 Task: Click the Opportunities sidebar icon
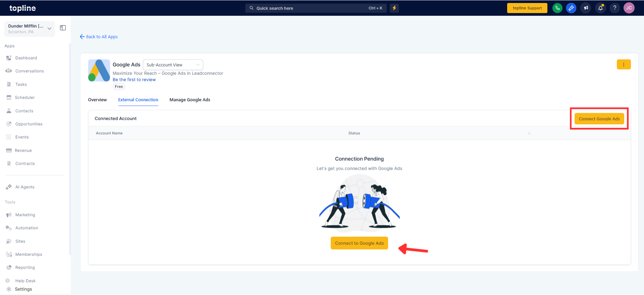tap(9, 124)
